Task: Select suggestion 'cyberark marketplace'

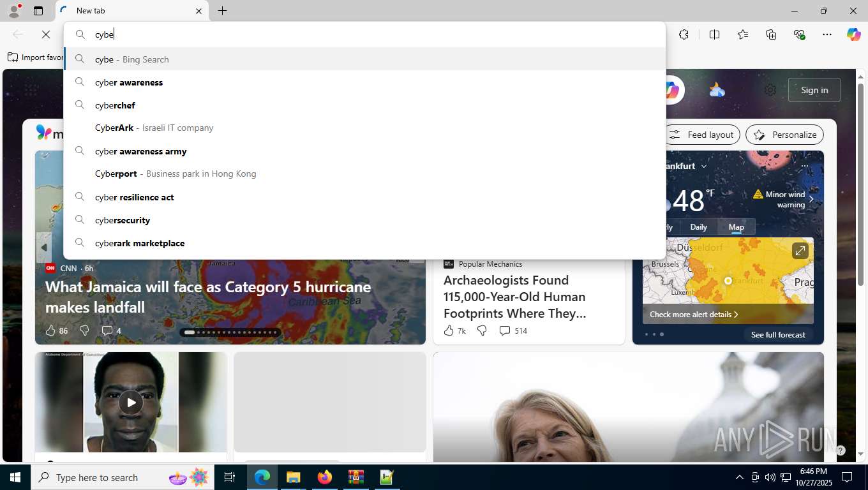Action: (x=364, y=243)
